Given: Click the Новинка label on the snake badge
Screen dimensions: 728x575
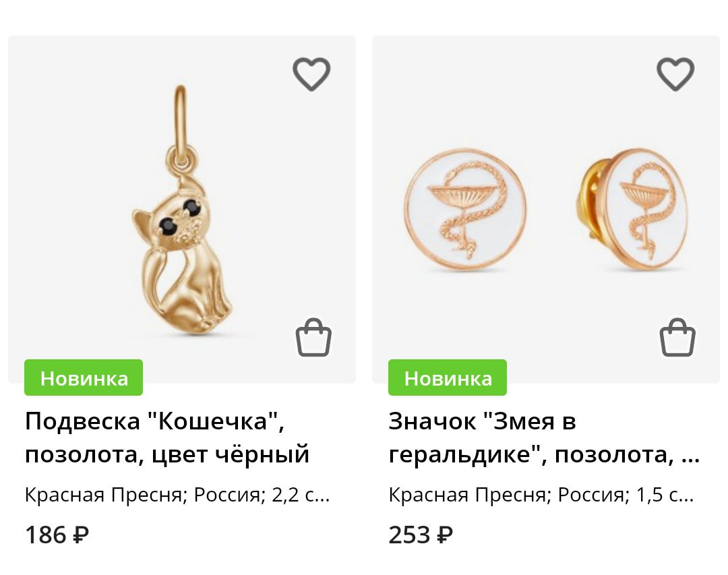Looking at the screenshot, I should (x=448, y=377).
